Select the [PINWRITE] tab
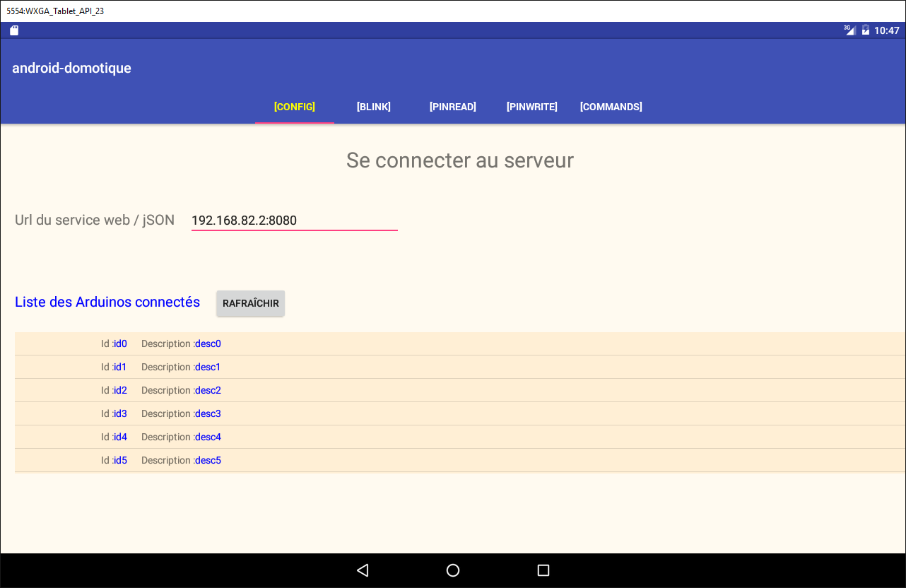Screen dimensions: 906x588 (x=532, y=107)
